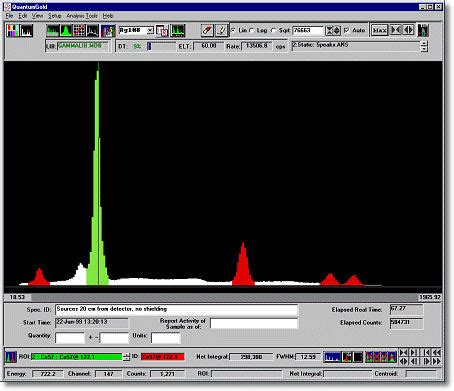
Task: Click the blue spectrum icon right of FWHM
Action: tap(332, 357)
